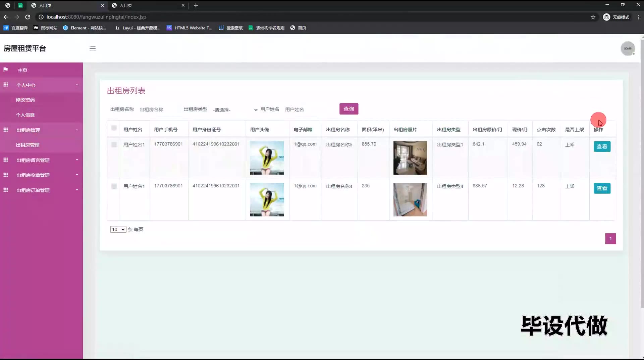Toggle the sidebar hamburger menu icon
This screenshot has height=360, width=644.
pyautogui.click(x=93, y=48)
